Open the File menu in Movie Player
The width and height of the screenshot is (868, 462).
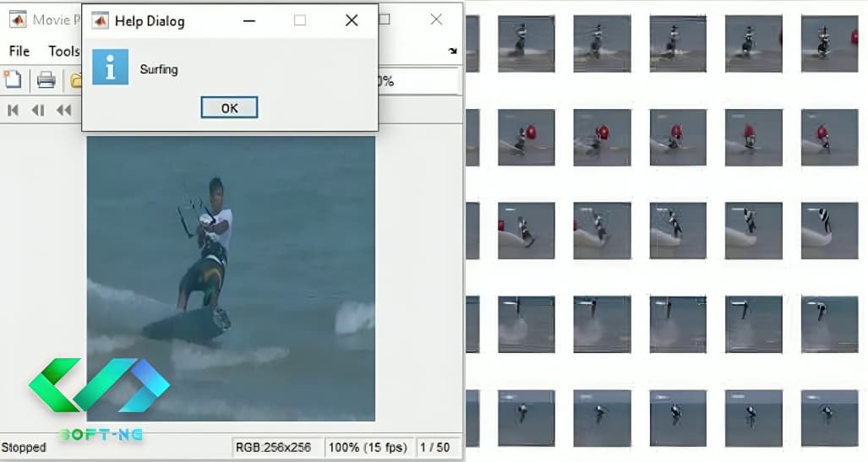(x=19, y=51)
